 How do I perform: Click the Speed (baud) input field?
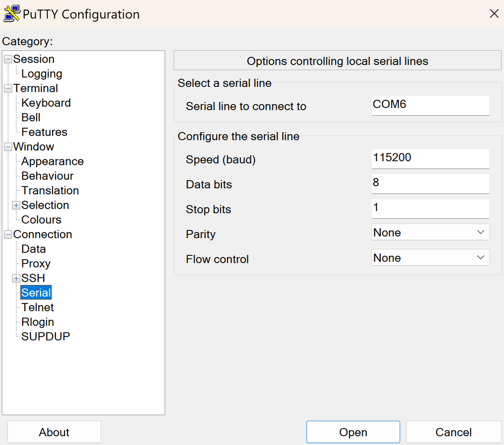click(430, 158)
